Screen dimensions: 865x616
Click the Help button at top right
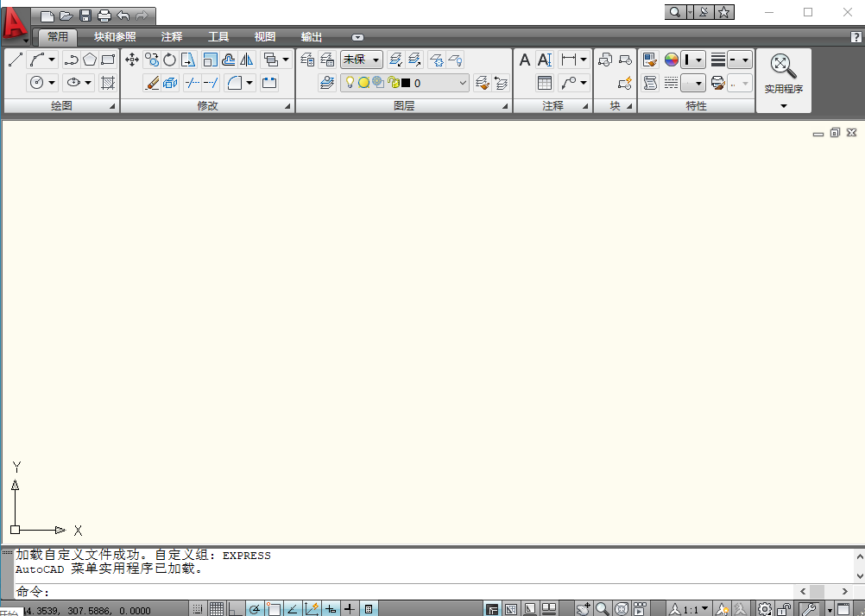[856, 37]
